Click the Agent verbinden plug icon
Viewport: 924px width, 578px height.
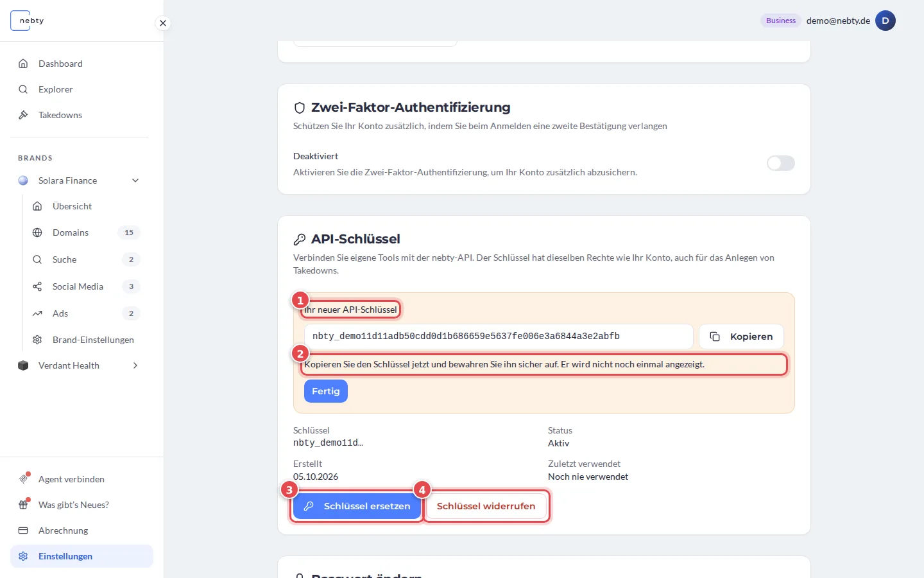click(x=23, y=479)
